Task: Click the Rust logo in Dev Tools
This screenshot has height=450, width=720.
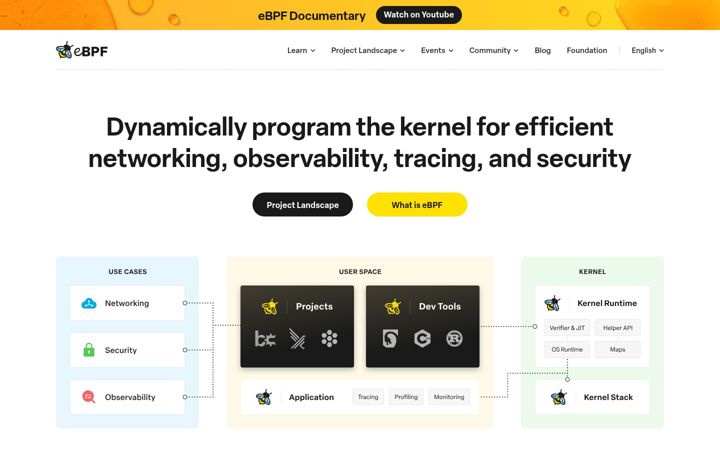Action: click(x=454, y=339)
